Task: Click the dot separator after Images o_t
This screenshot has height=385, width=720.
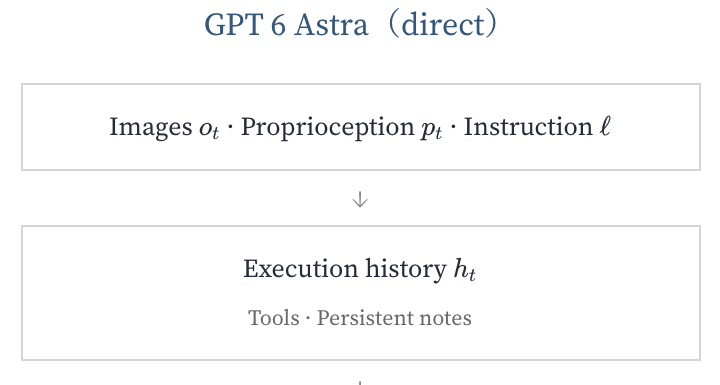Action: [230, 127]
